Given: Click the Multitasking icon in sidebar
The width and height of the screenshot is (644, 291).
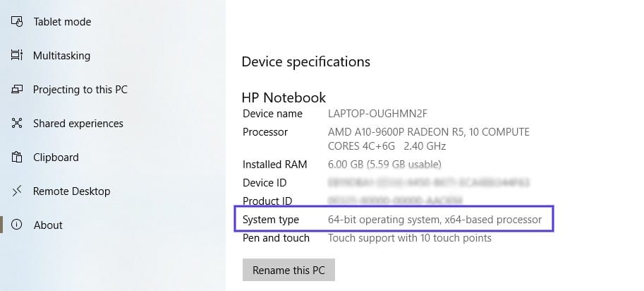Looking at the screenshot, I should click(x=18, y=55).
